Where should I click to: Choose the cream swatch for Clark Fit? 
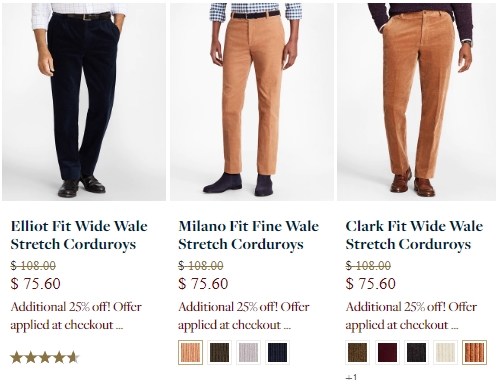pos(445,352)
